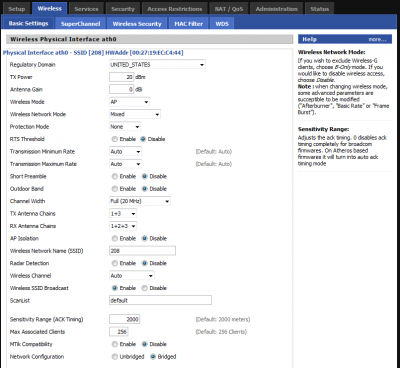The height and width of the screenshot is (368, 400).
Task: Open the Wireless Network Mode dropdown
Action: click(x=135, y=114)
